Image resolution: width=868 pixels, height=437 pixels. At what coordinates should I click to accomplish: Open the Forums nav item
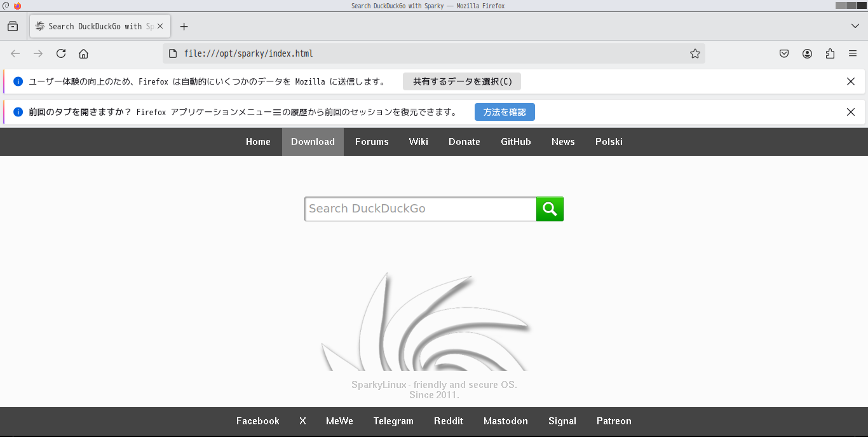coord(372,142)
